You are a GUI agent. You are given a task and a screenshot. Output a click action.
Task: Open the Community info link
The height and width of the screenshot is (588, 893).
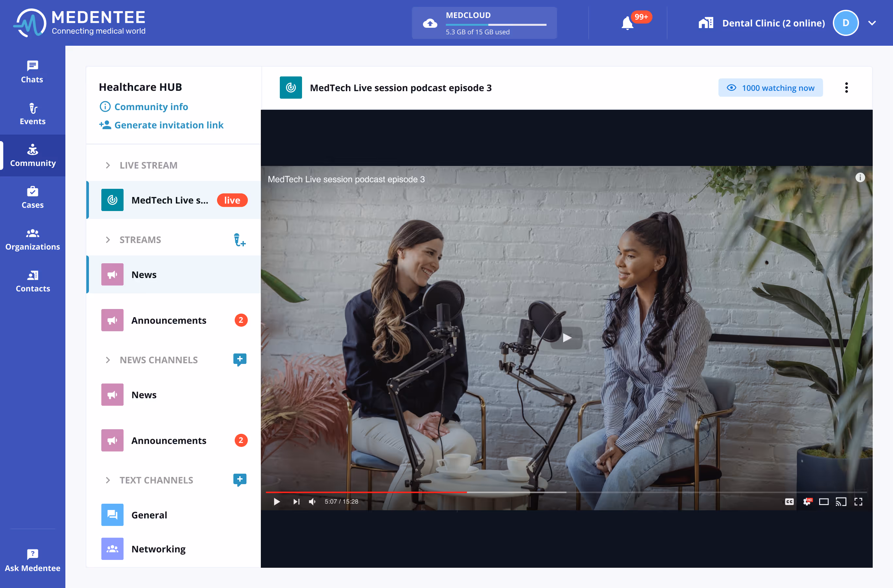151,107
